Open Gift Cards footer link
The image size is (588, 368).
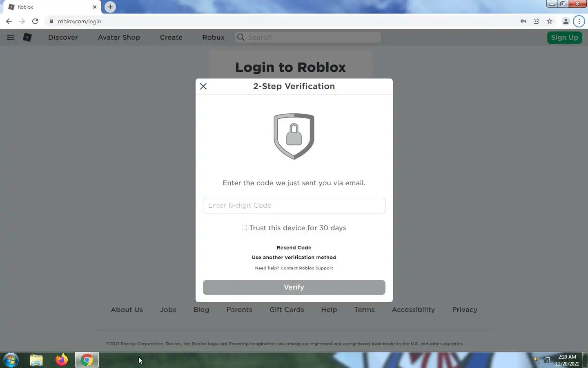(x=287, y=310)
